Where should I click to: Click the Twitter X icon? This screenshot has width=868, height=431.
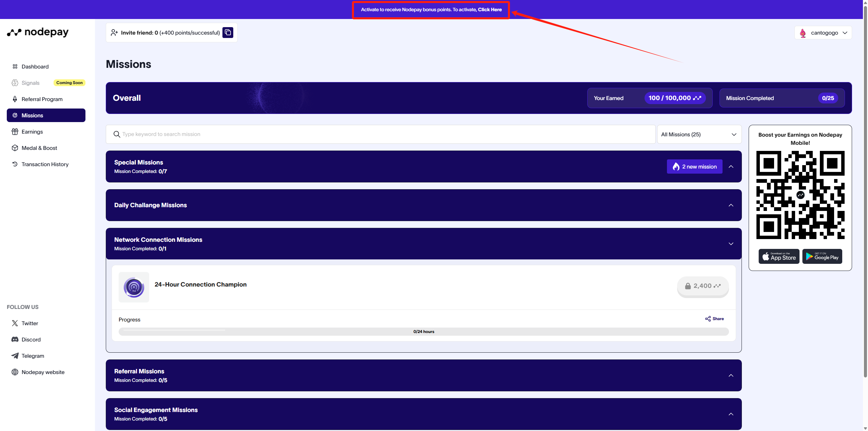15,323
